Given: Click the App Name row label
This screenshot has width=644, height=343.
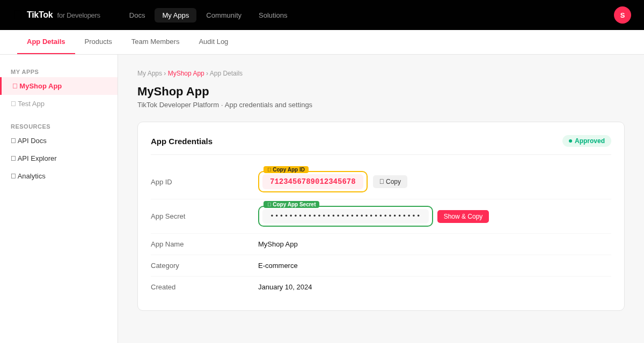Looking at the screenshot, I should point(167,244).
